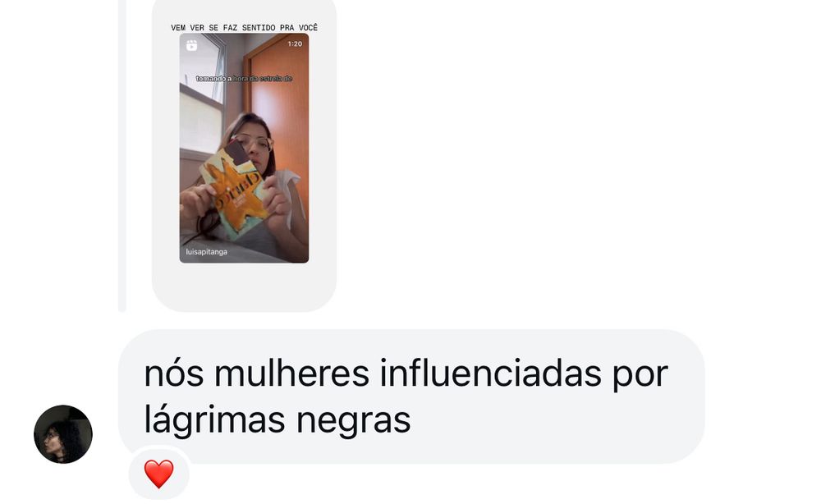Tap the reel subtitle 'tomando a hora da estrela de'
Viewport: 821px width, 504px height.
coord(244,79)
